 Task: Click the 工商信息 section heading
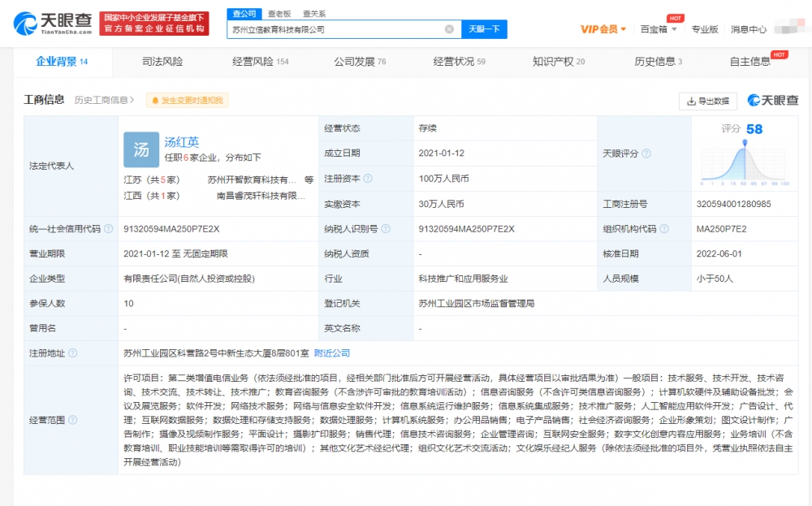44,99
